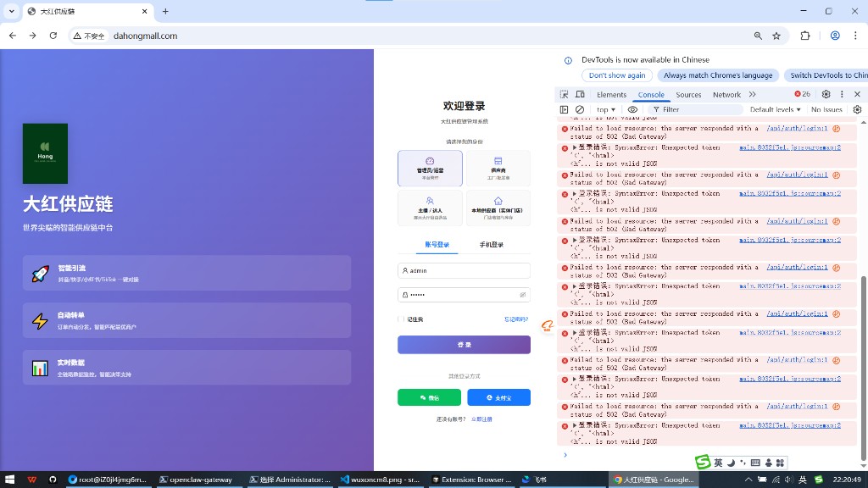
Task: Click the admin username input field
Action: (464, 270)
